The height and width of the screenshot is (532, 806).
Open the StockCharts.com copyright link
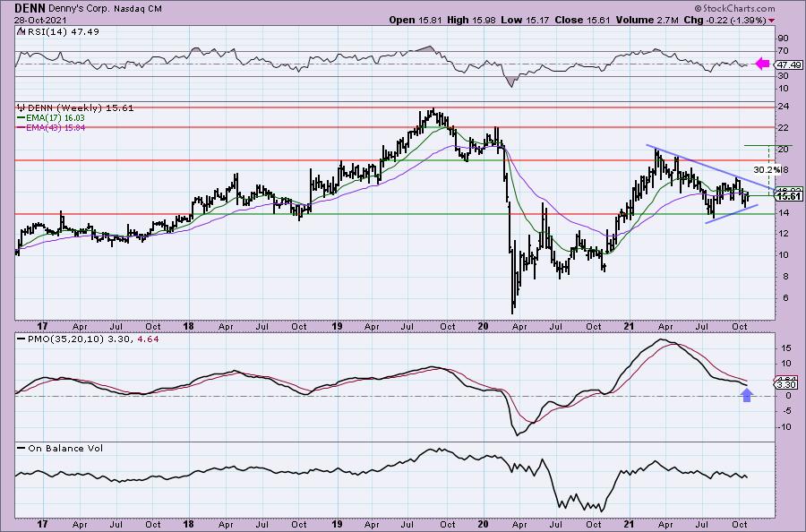coord(734,8)
